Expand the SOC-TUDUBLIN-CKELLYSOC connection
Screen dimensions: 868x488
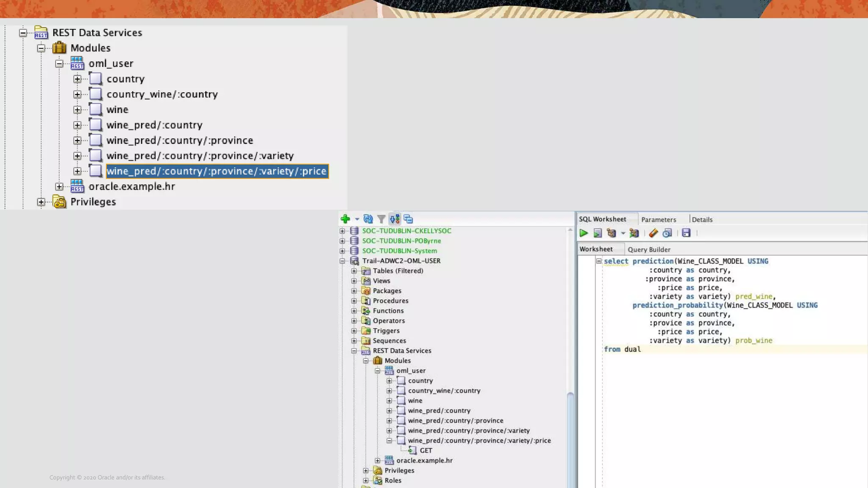click(342, 231)
